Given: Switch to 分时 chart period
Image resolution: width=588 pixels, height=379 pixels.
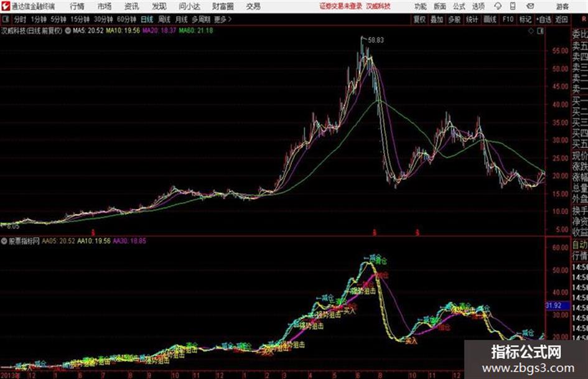Looking at the screenshot, I should 21,19.
